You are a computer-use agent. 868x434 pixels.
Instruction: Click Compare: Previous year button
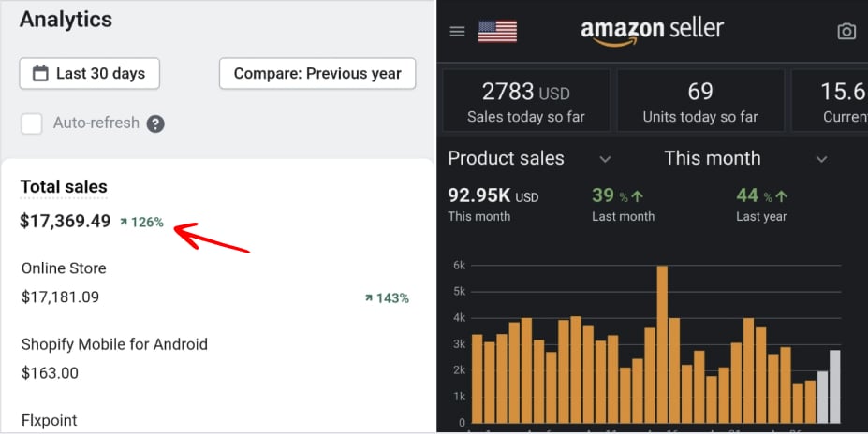click(317, 73)
